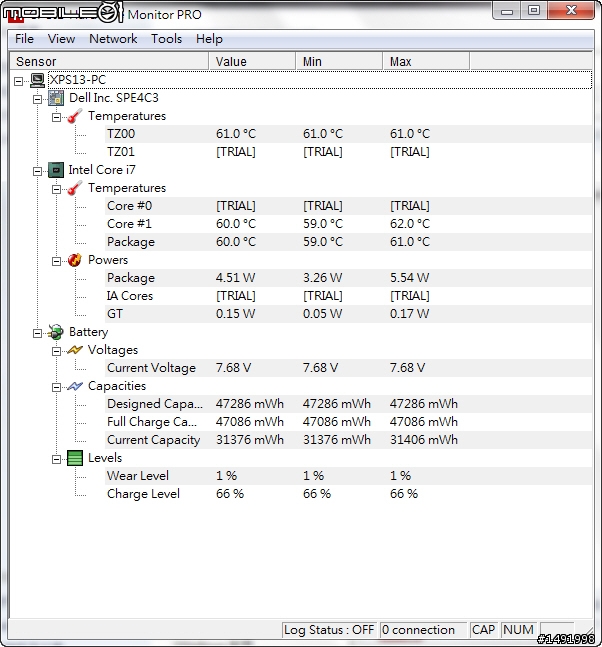Maximize the Monitor PRO window
Viewport: 602px width, 647px height.
coord(534,11)
